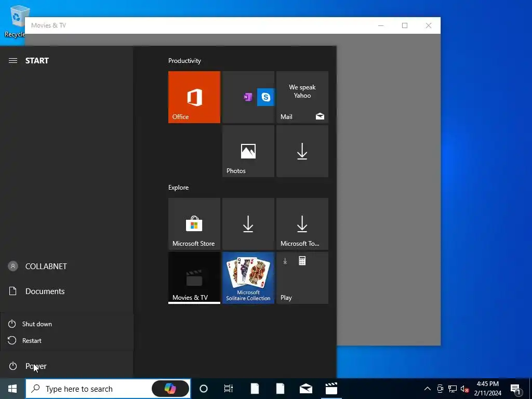Viewport: 532px width, 399px height.
Task: Open the Microsoft Store tile
Action: pyautogui.click(x=194, y=224)
